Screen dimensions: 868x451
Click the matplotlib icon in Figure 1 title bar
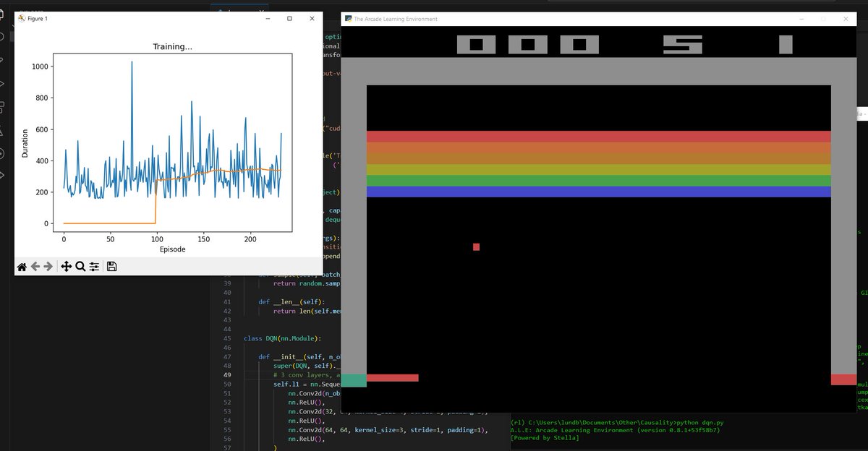(x=22, y=18)
